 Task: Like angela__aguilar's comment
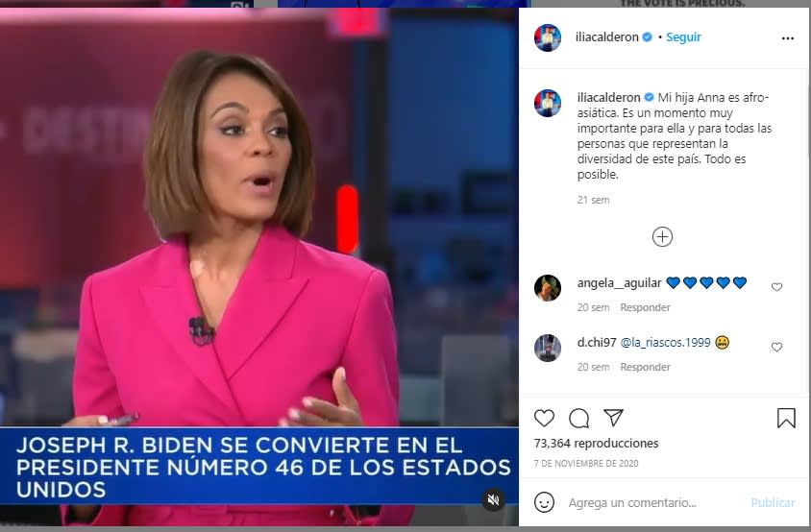pyautogui.click(x=776, y=287)
